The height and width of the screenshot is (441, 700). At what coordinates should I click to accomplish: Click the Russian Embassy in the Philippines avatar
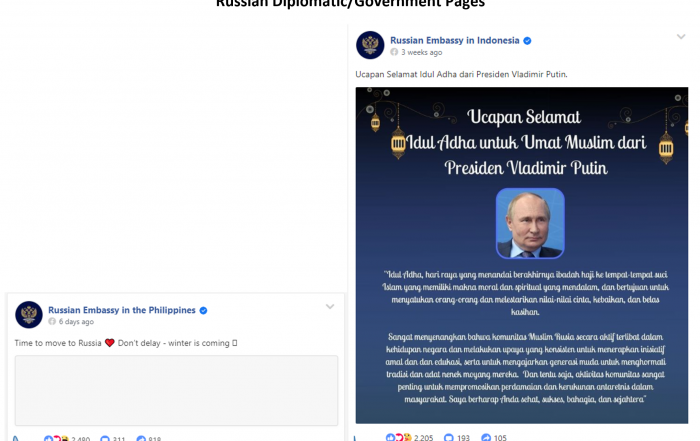point(29,315)
